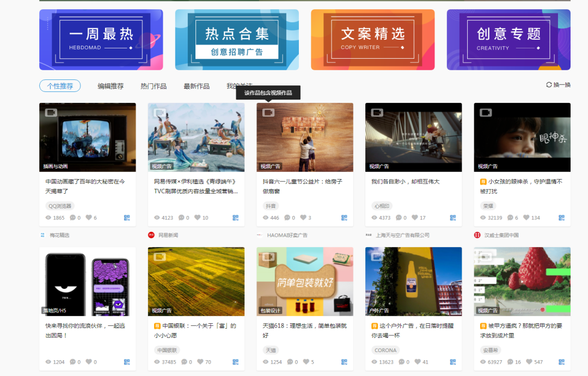Image resolution: width=588 pixels, height=376 pixels.
Task: Open the QR code icon on 我们各自渺小 card
Action: click(x=453, y=218)
